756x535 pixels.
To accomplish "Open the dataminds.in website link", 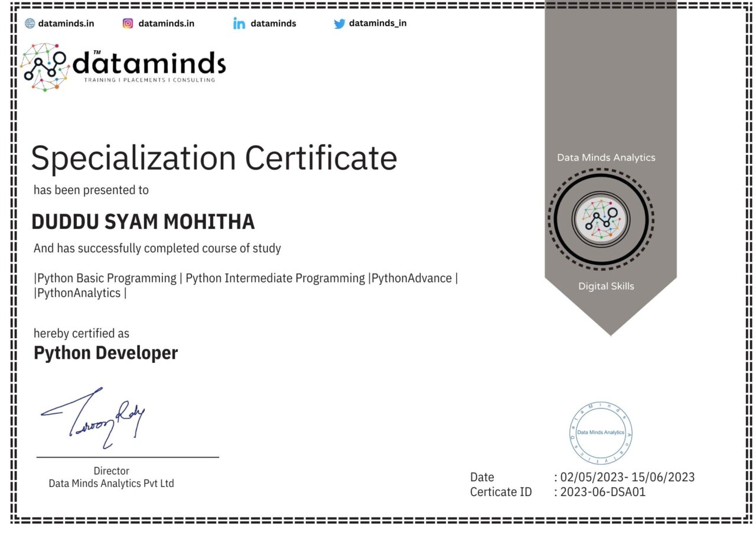I will 67,24.
